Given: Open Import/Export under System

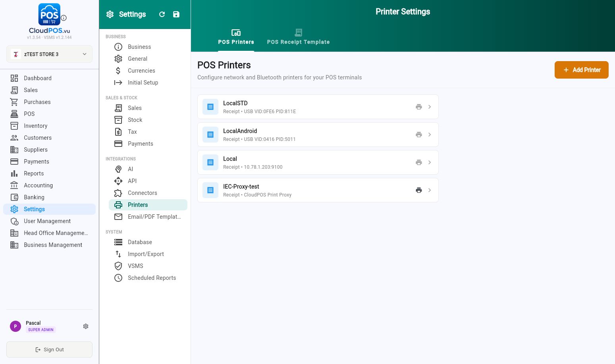Looking at the screenshot, I should (148, 254).
